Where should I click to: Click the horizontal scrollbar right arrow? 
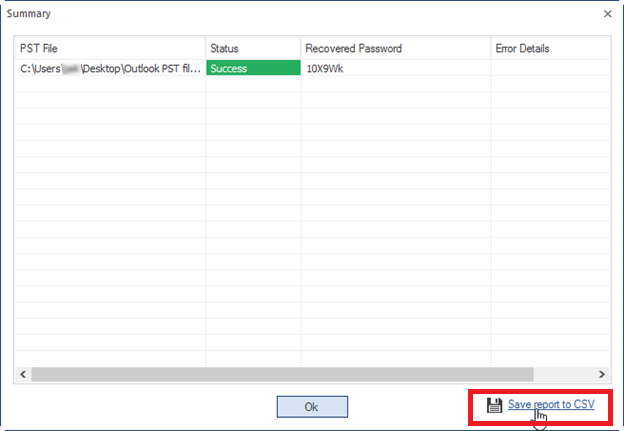coord(602,374)
